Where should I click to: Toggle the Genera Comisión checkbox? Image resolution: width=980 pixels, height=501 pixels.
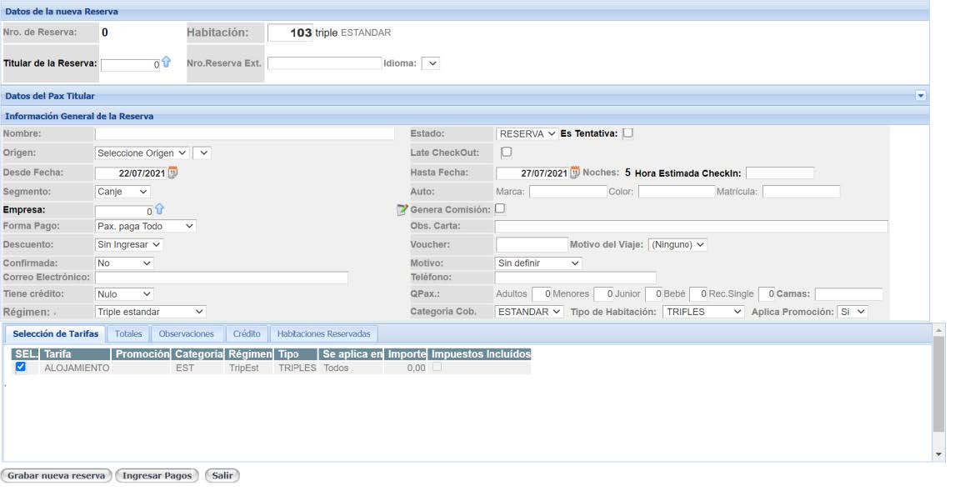(500, 209)
